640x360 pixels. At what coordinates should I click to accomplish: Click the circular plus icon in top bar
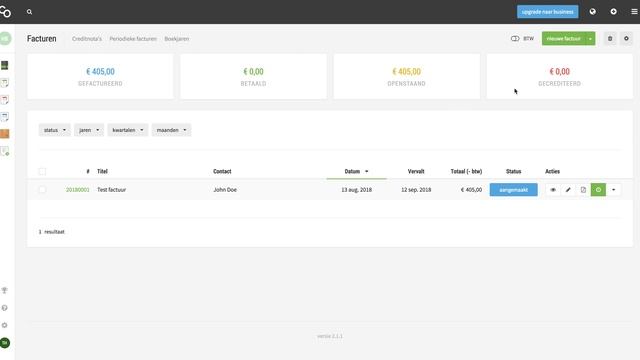[x=613, y=12]
